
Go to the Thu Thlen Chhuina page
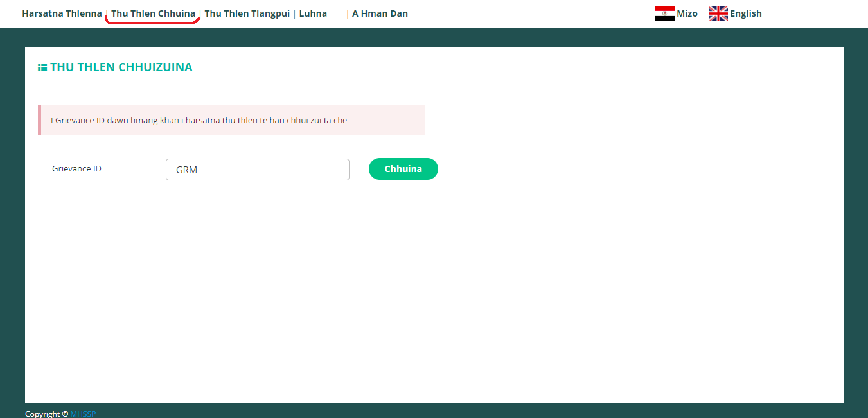coord(153,13)
